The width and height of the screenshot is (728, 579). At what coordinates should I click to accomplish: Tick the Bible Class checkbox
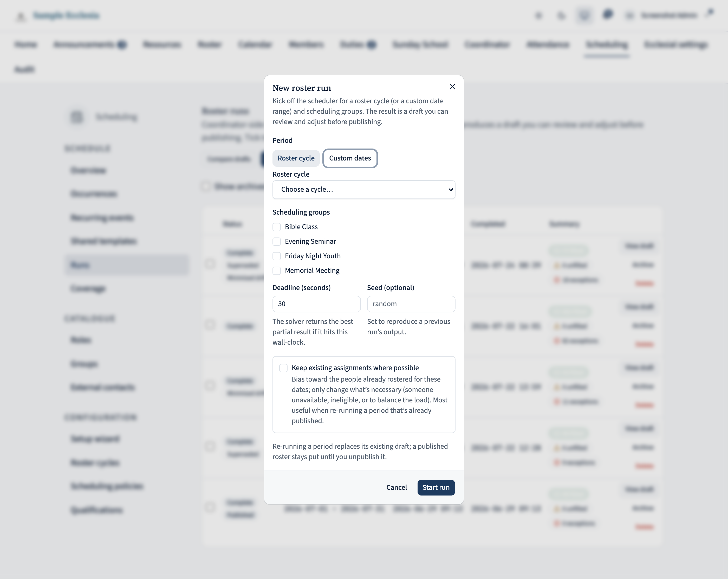(277, 227)
